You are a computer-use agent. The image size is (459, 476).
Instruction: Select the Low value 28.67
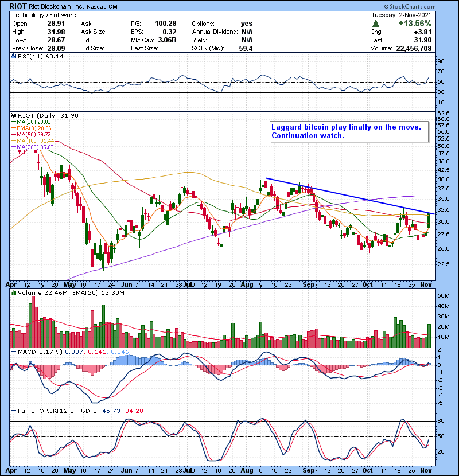pos(56,40)
